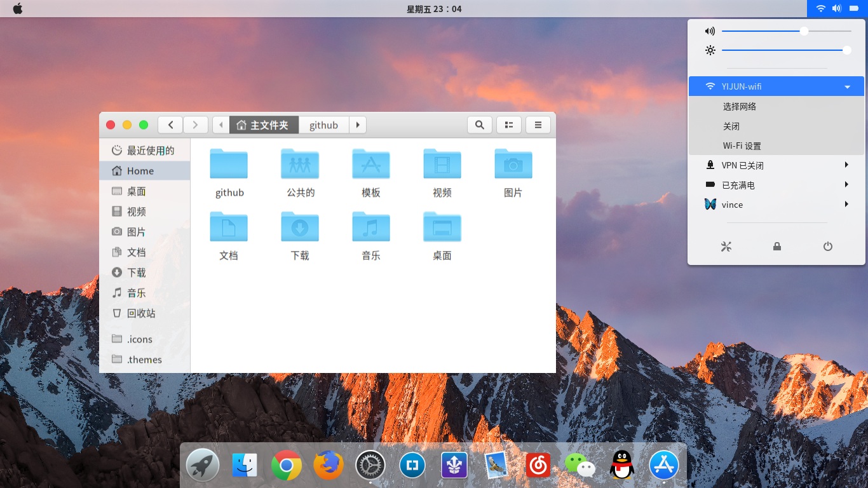Open App Store icon in dock
The image size is (868, 488).
click(664, 466)
